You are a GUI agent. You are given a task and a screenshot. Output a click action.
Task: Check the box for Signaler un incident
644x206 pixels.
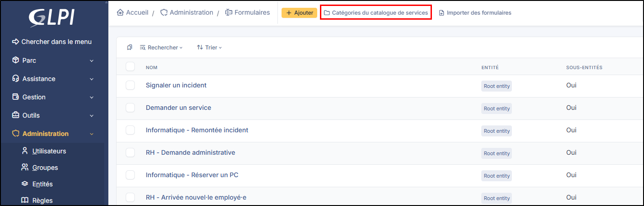pyautogui.click(x=130, y=85)
